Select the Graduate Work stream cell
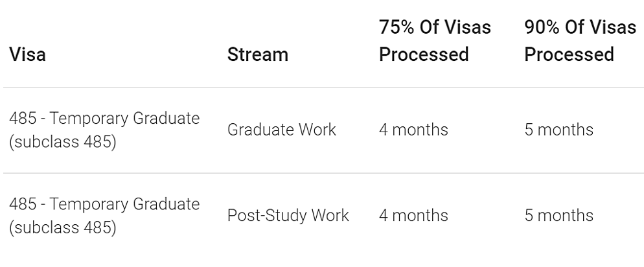Image resolution: width=644 pixels, height=267 pixels. (x=281, y=130)
